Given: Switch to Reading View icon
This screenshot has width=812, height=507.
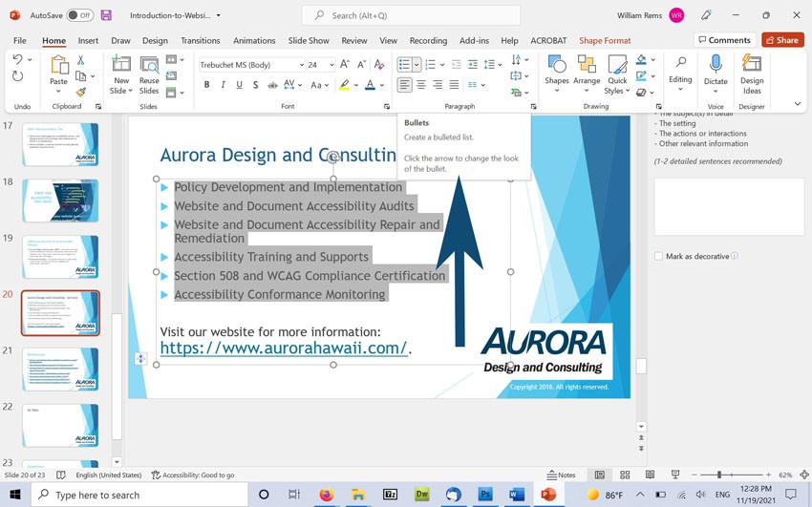Looking at the screenshot, I should pyautogui.click(x=650, y=475).
